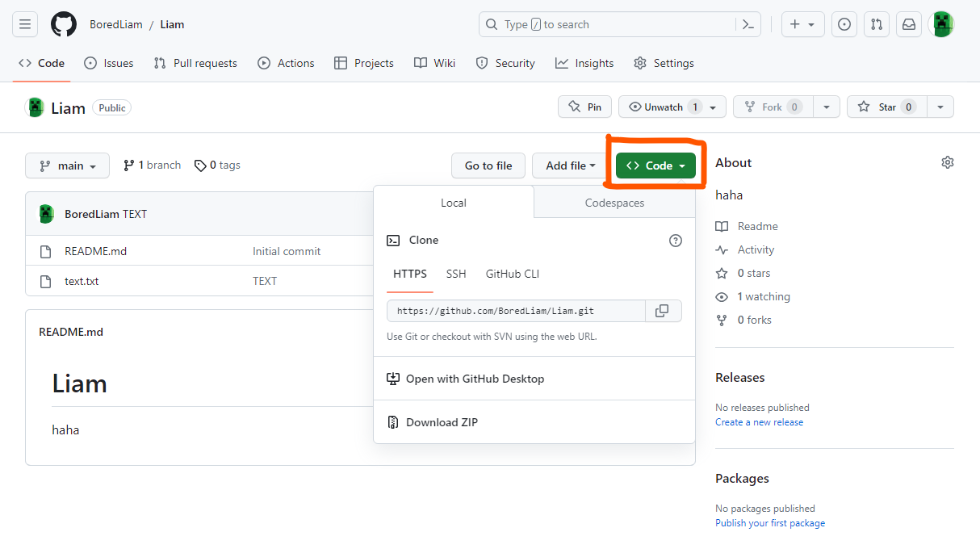
Task: Pin the Liam repository
Action: [584, 107]
